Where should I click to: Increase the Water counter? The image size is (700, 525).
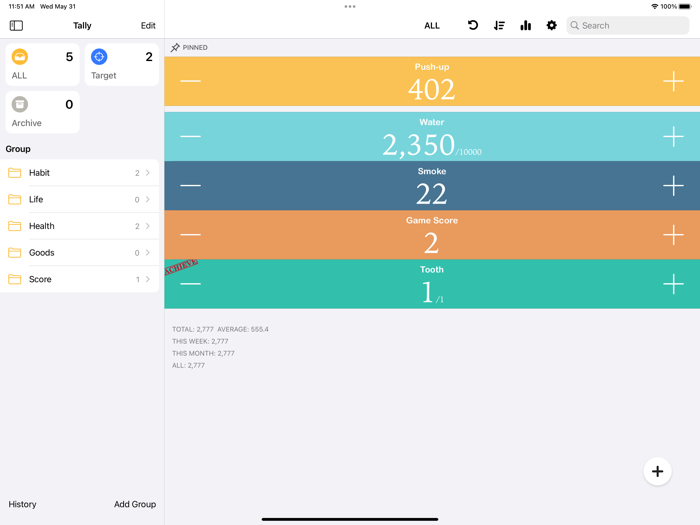point(673,137)
